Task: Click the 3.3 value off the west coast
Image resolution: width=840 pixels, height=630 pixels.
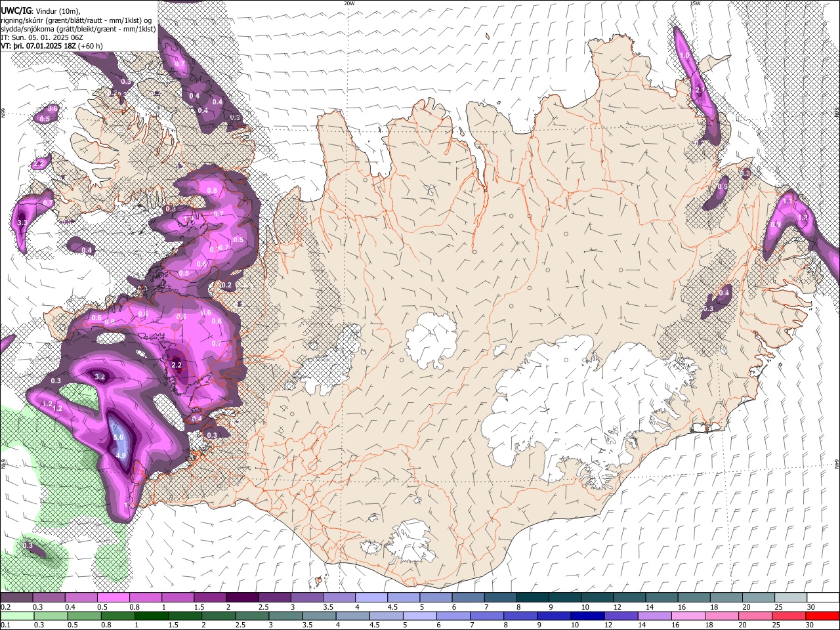Action: tap(22, 223)
